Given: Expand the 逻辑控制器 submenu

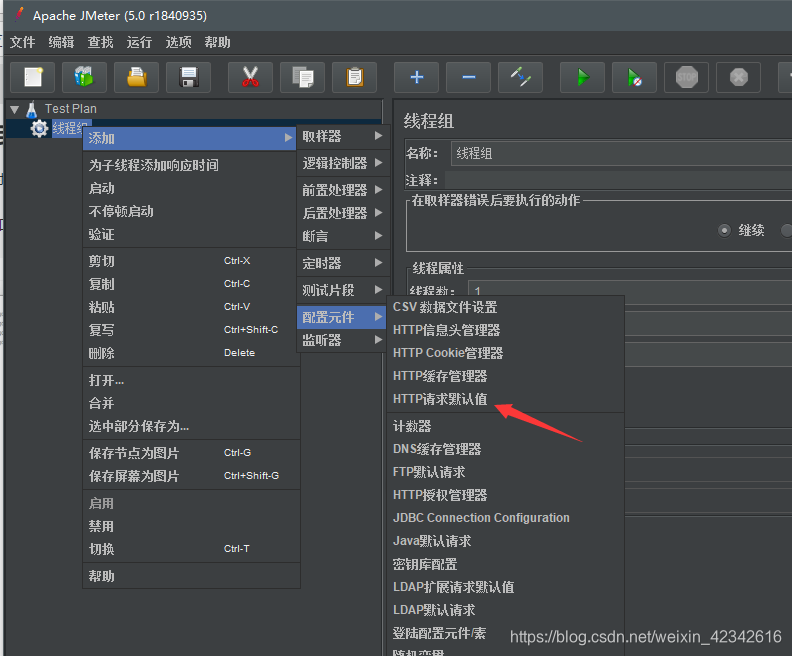Looking at the screenshot, I should pyautogui.click(x=343, y=163).
